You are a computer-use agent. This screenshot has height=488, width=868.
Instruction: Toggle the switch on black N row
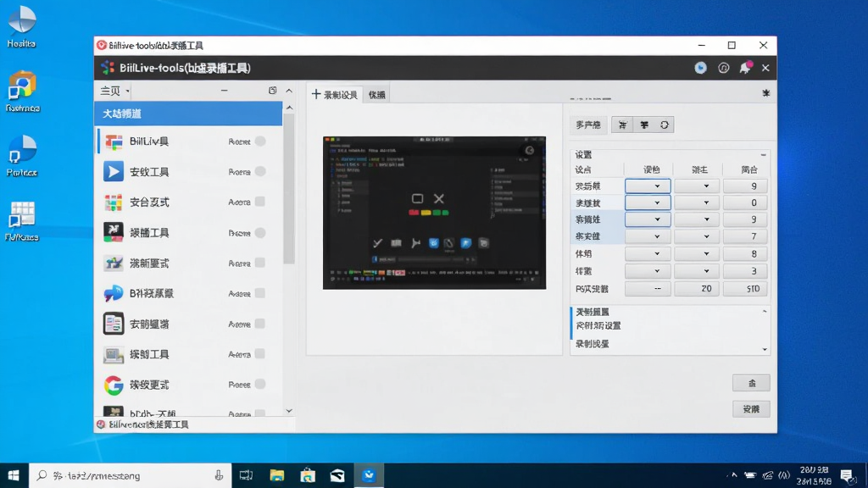pyautogui.click(x=260, y=232)
